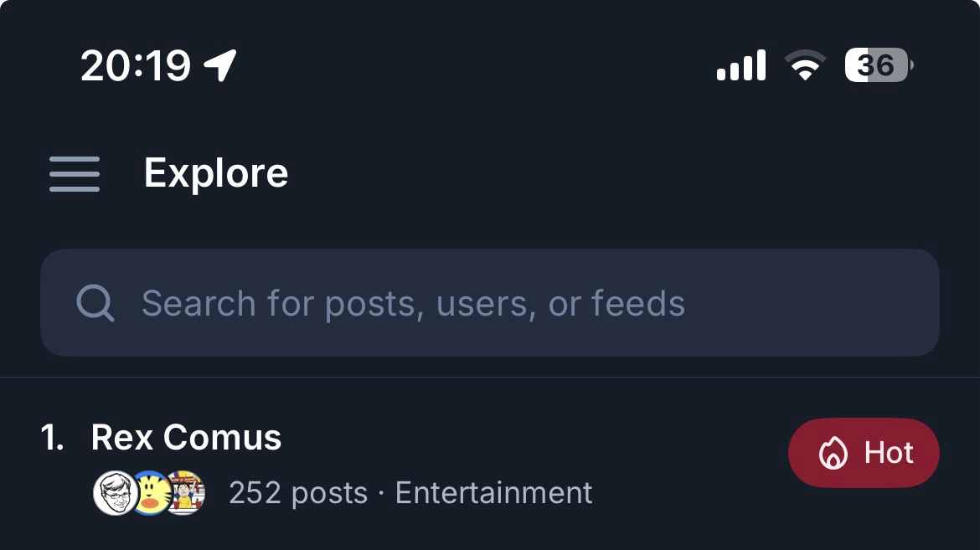The width and height of the screenshot is (980, 550).
Task: Tap the Entertainment category label
Action: click(x=493, y=492)
